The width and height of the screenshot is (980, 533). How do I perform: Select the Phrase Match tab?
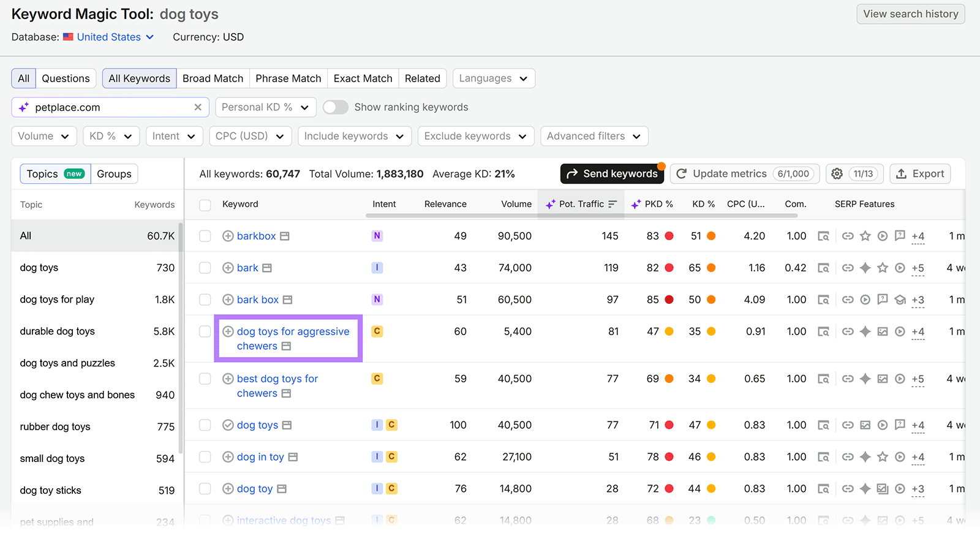(288, 78)
